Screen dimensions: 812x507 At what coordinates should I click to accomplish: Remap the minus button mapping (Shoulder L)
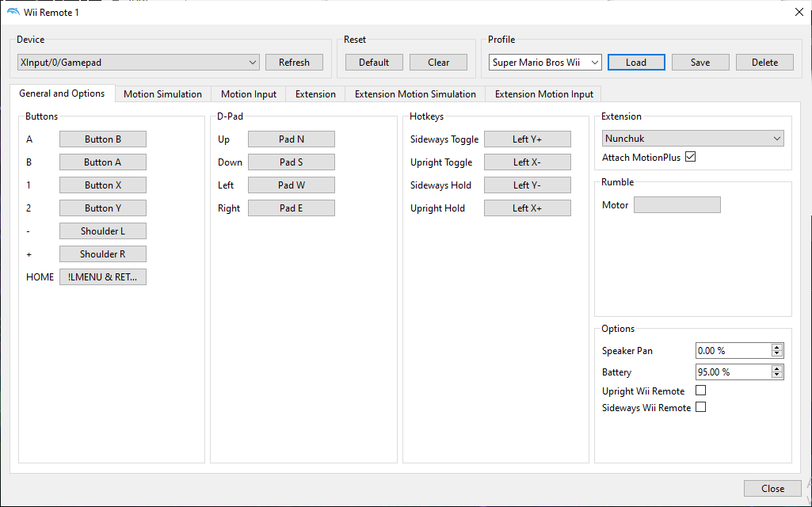coord(102,231)
